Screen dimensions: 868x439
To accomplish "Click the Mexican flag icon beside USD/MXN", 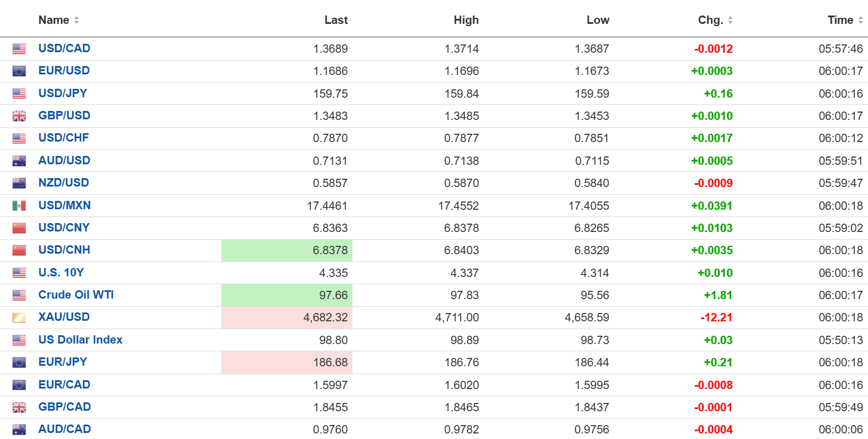I will pyautogui.click(x=19, y=206).
